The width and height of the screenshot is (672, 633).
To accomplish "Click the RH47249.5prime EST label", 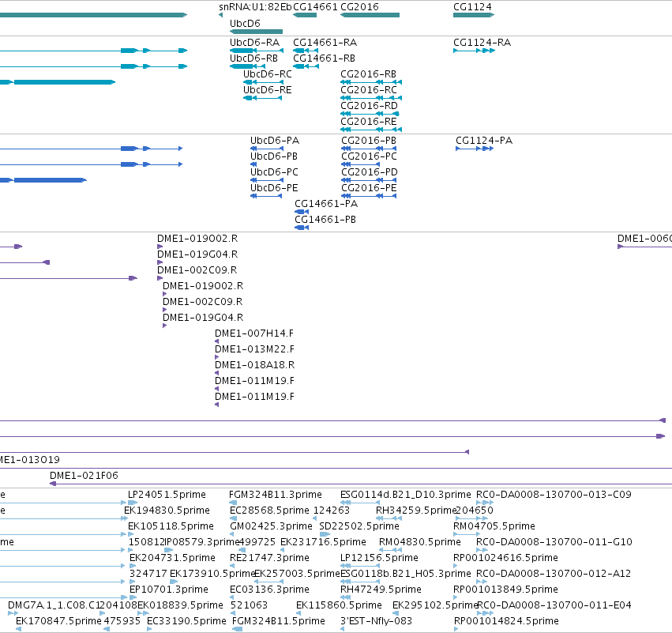I will [x=381, y=590].
